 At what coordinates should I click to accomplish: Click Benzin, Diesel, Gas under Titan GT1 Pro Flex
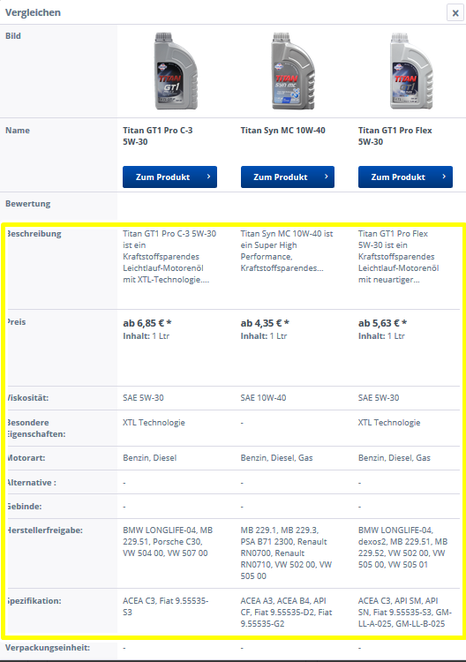394,458
